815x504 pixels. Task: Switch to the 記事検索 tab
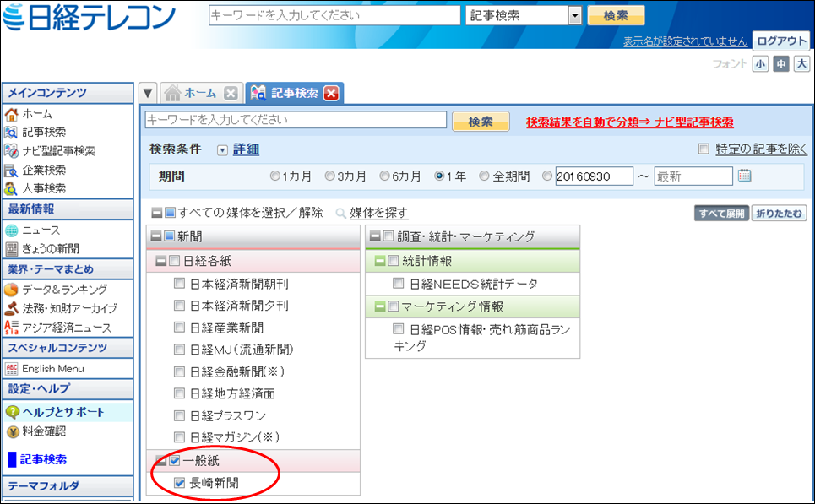tap(294, 94)
